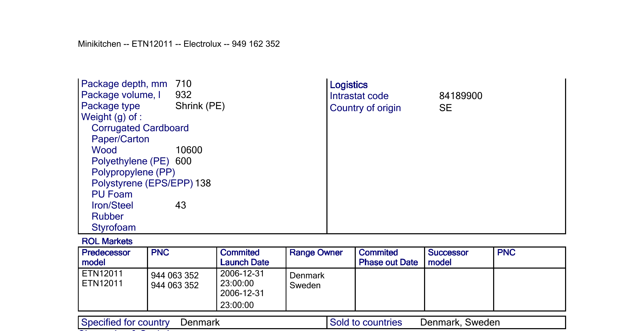Select Denmark in the Range Owner column
This screenshot has width=644, height=331.
tap(307, 275)
